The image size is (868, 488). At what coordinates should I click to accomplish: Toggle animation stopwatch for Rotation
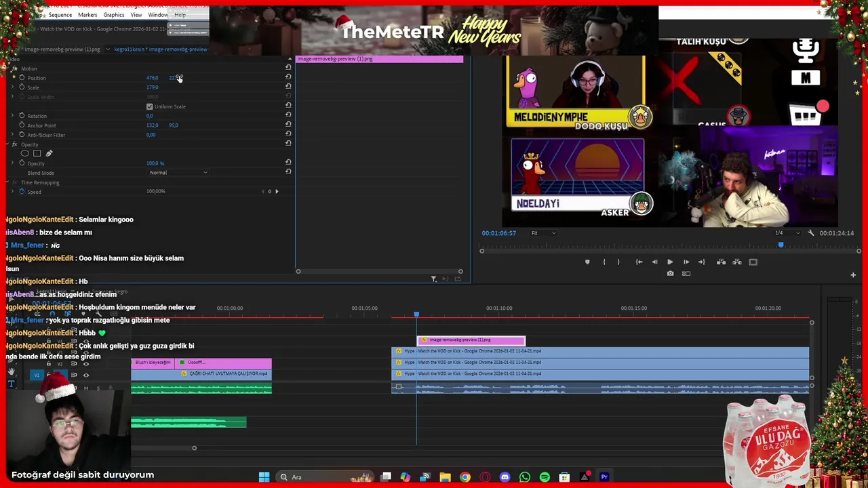point(22,115)
